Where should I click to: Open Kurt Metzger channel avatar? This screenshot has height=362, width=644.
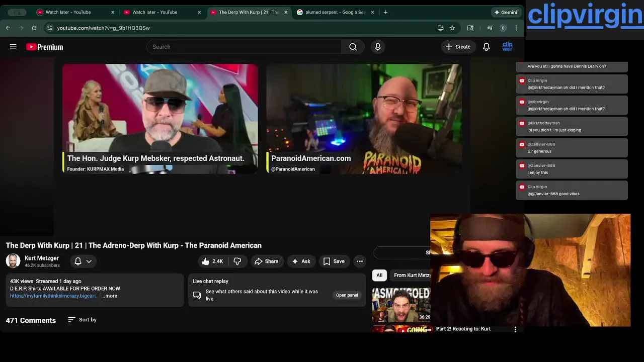[13, 261]
